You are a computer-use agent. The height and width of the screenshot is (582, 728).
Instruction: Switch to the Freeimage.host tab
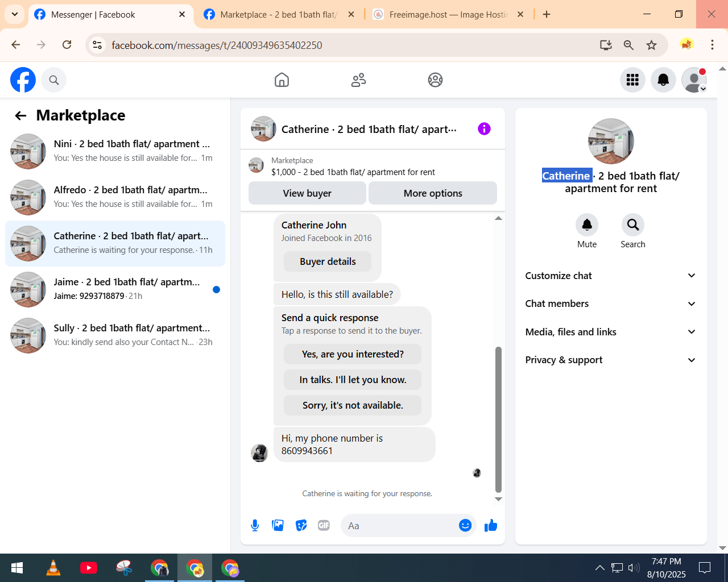point(448,15)
